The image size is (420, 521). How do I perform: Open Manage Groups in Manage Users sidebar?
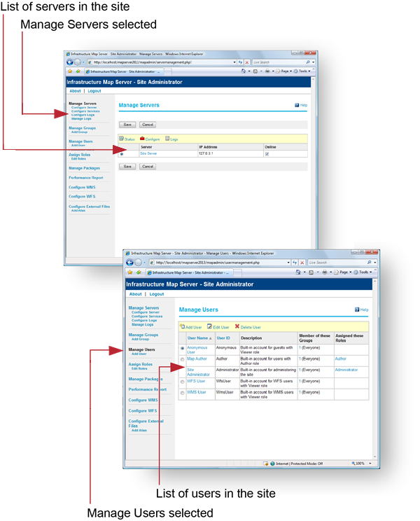click(143, 335)
